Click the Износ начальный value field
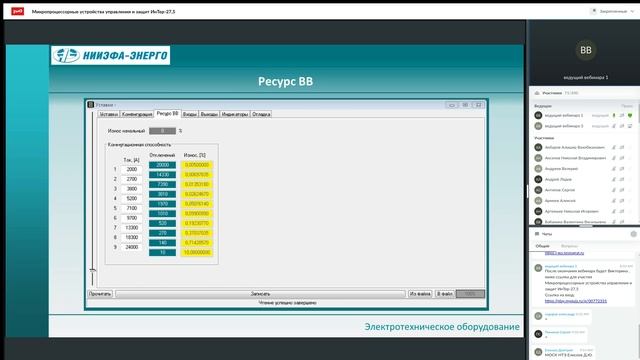The width and height of the screenshot is (640, 360). (x=162, y=131)
